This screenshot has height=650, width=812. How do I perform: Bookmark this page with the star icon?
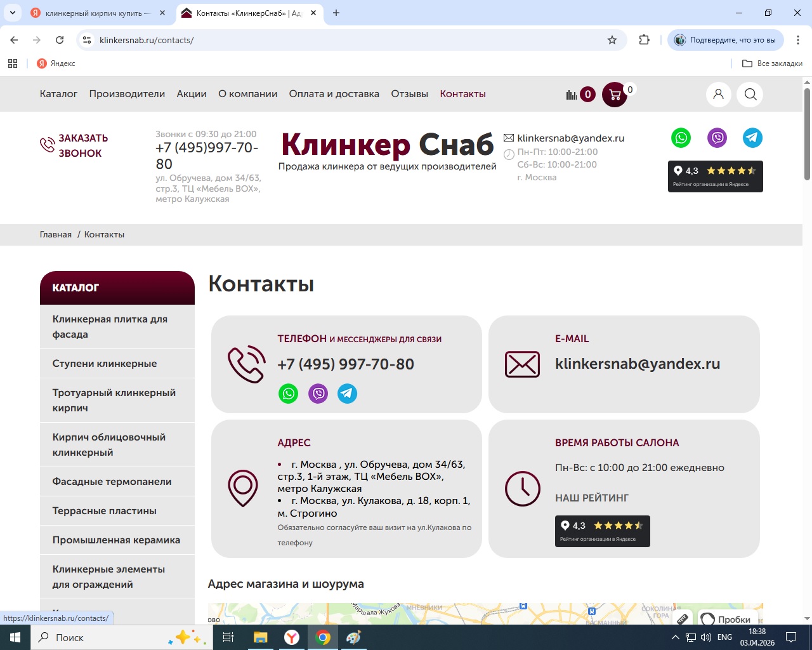[612, 40]
